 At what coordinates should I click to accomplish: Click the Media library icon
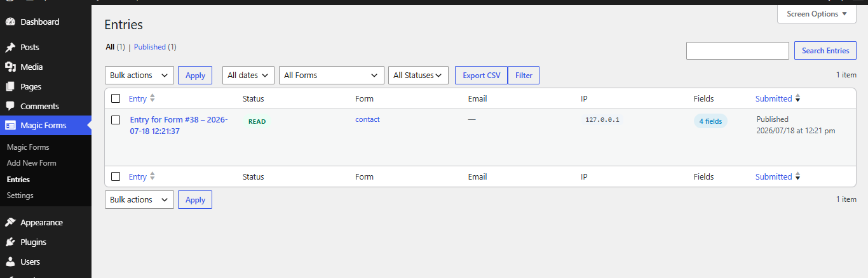tap(10, 67)
